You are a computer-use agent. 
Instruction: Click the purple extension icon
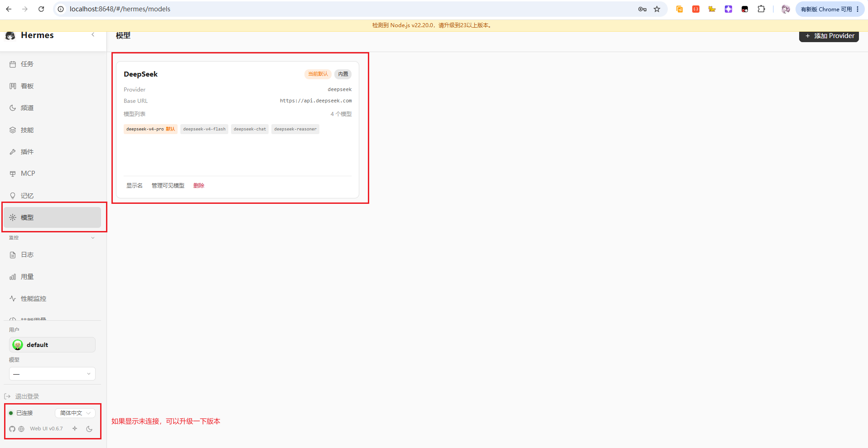728,9
